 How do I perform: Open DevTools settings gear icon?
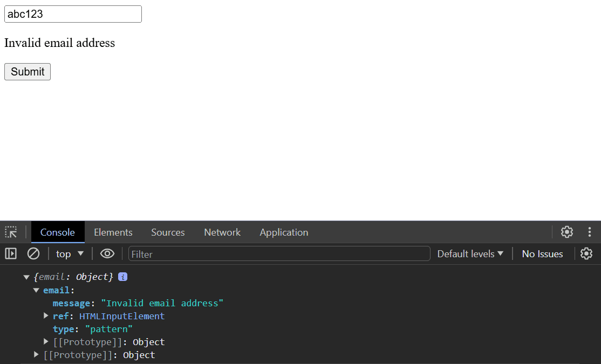click(x=566, y=232)
